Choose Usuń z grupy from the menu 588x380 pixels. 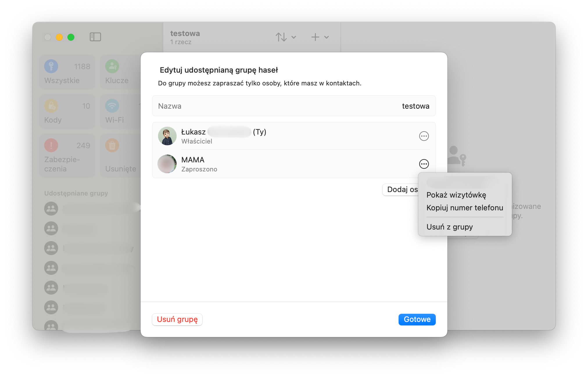pos(449,227)
